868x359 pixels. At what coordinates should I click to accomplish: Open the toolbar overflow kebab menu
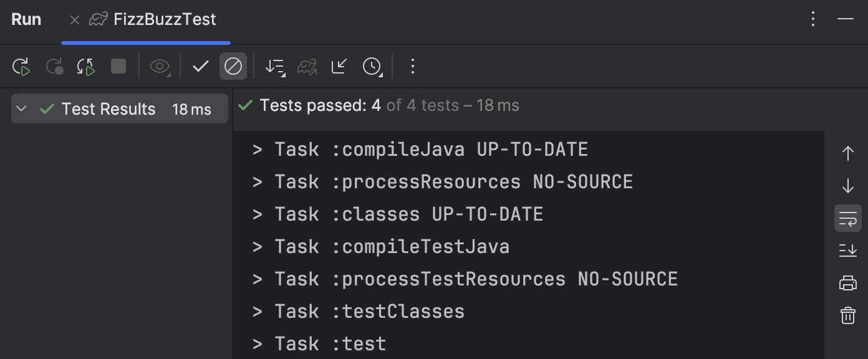(x=412, y=66)
